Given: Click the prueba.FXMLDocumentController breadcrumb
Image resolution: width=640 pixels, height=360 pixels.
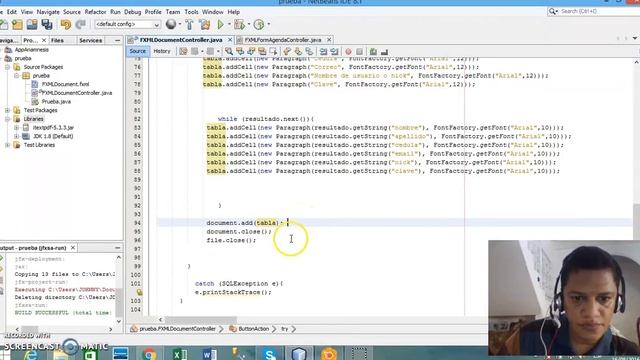Looking at the screenshot, I should [x=178, y=329].
